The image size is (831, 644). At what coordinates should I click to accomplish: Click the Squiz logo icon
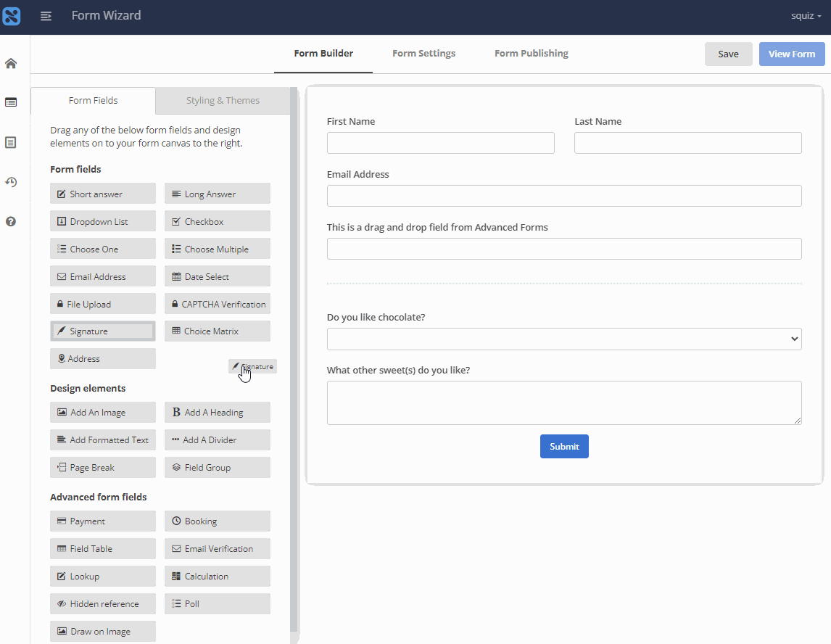point(11,16)
